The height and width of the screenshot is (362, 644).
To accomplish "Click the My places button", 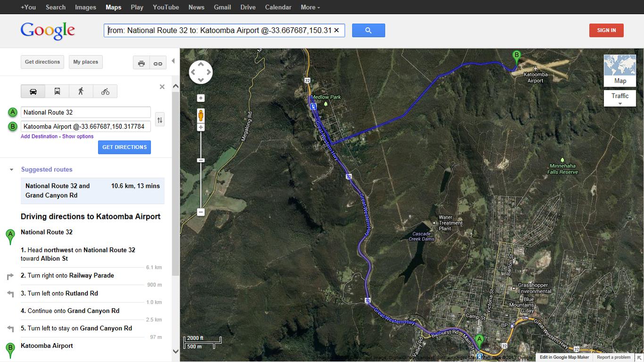I will tap(86, 62).
